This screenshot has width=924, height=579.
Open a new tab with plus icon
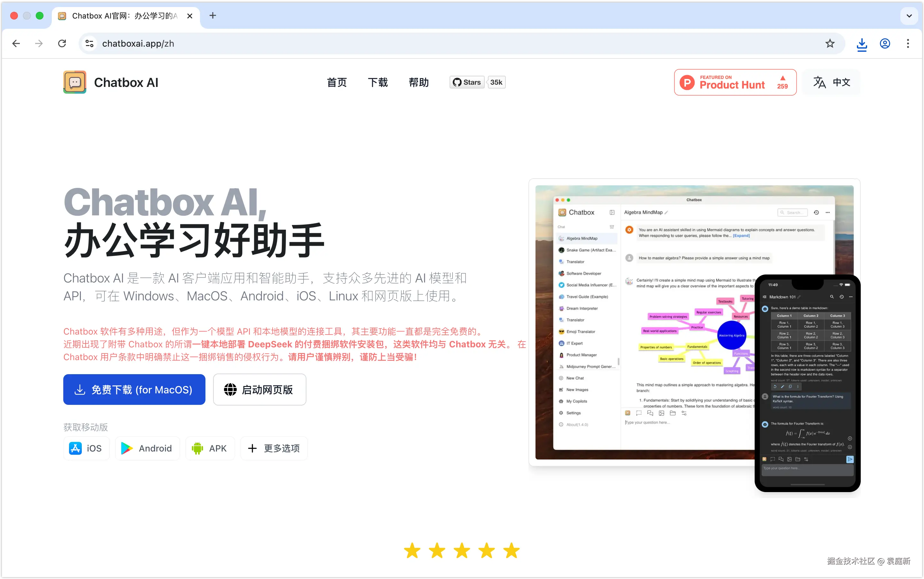click(213, 15)
